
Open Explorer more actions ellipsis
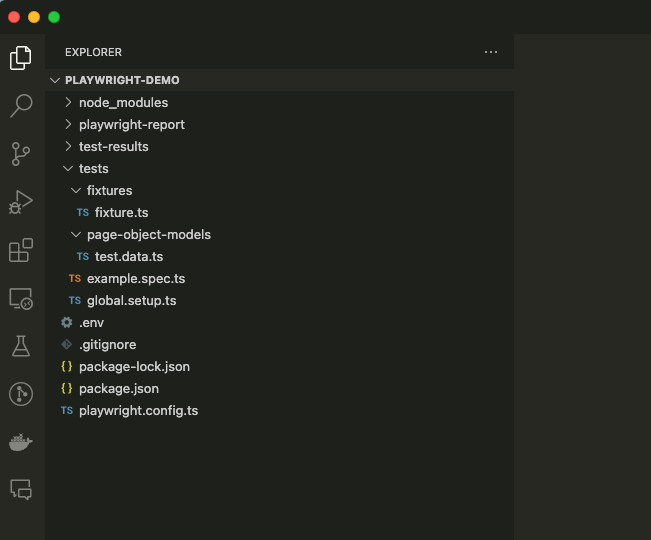click(491, 52)
